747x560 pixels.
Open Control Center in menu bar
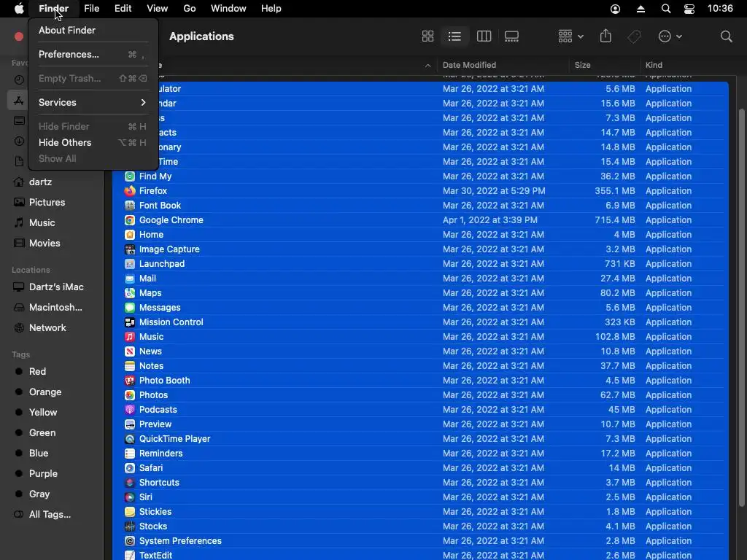pyautogui.click(x=689, y=9)
